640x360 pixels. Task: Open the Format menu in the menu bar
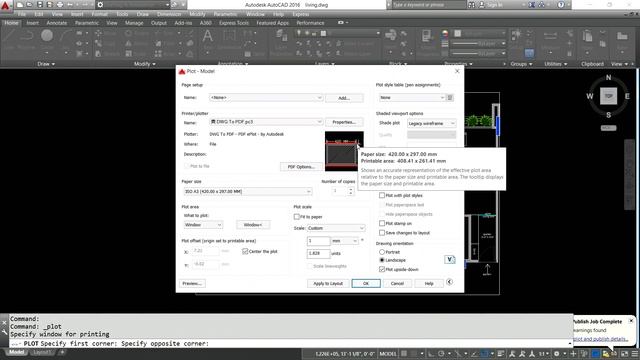click(100, 14)
